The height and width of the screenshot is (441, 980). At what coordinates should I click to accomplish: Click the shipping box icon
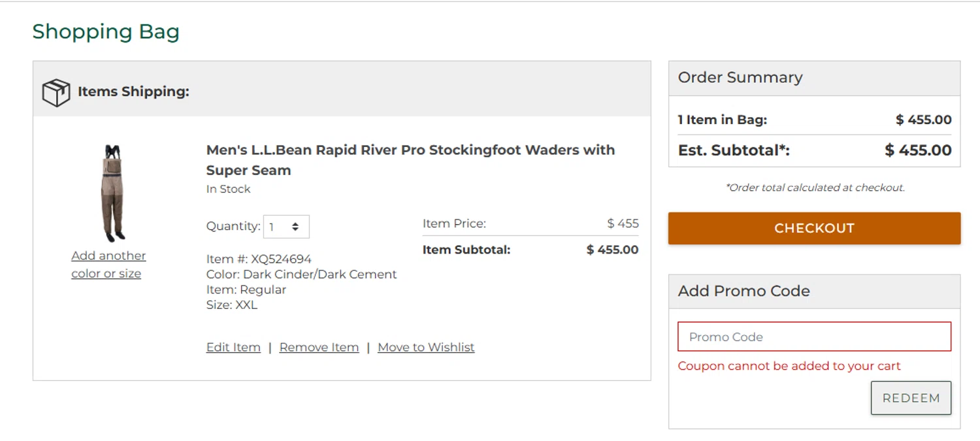[56, 92]
